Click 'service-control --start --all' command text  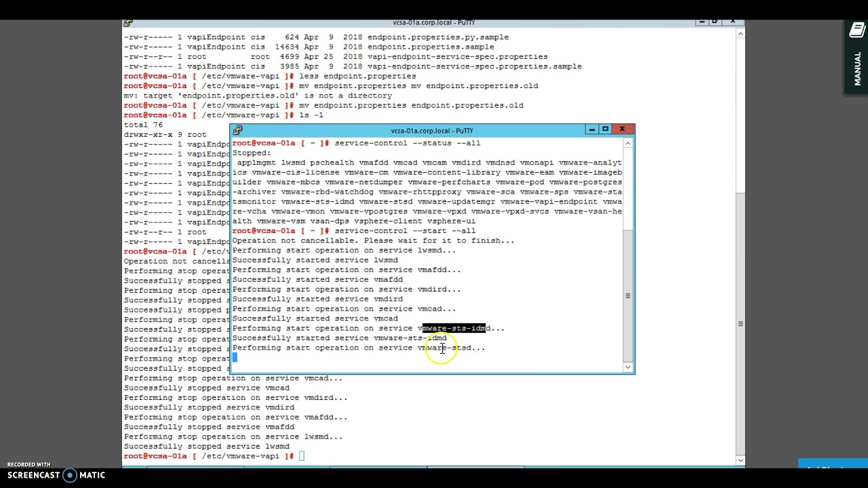pyautogui.click(x=405, y=230)
